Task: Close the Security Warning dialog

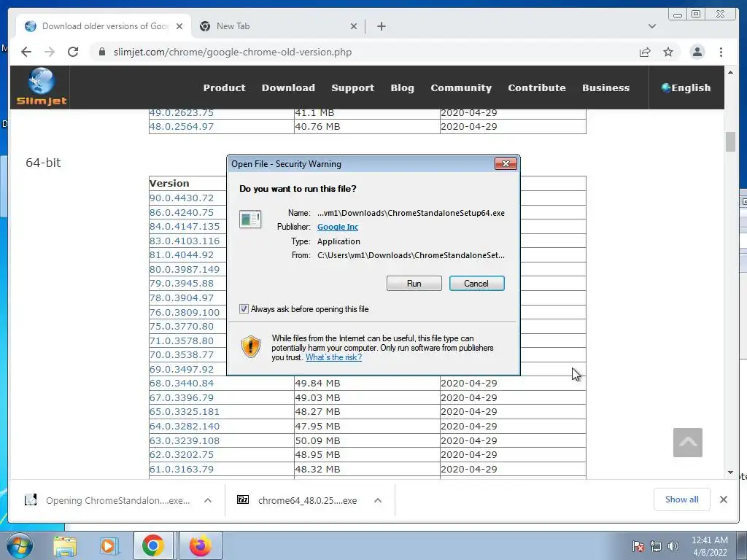Action: tap(506, 164)
